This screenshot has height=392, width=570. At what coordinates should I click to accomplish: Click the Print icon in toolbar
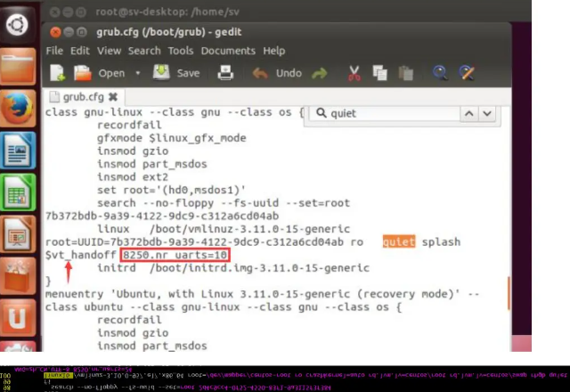pos(226,73)
